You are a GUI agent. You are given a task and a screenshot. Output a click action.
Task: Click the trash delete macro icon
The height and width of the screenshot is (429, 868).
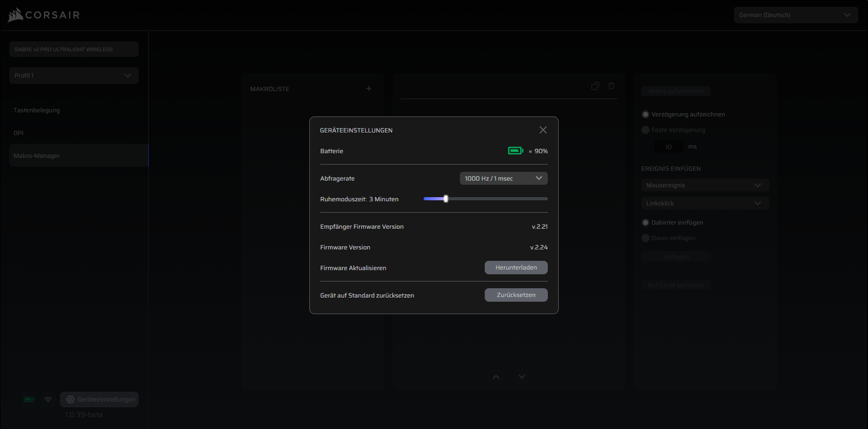(611, 86)
